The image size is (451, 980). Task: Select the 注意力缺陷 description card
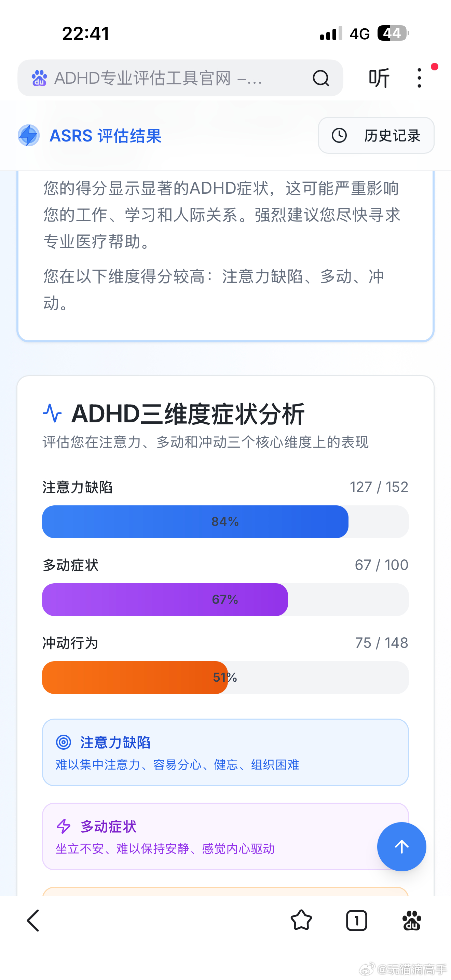pos(225,752)
